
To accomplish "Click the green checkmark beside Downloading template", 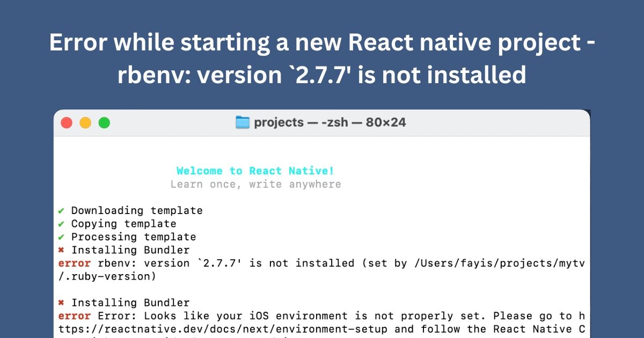I will coord(61,210).
